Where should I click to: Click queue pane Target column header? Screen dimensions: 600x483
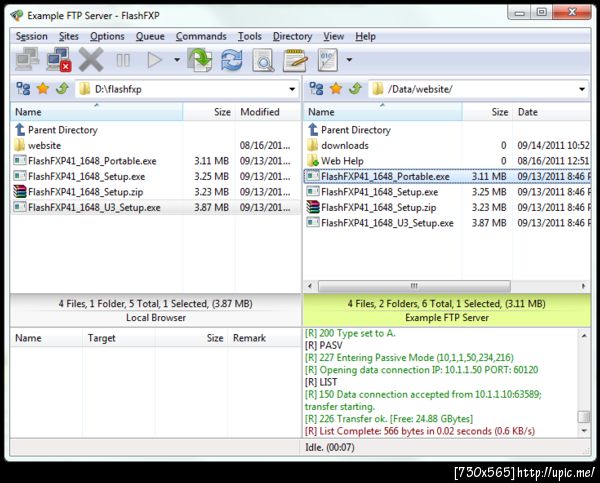(x=119, y=338)
